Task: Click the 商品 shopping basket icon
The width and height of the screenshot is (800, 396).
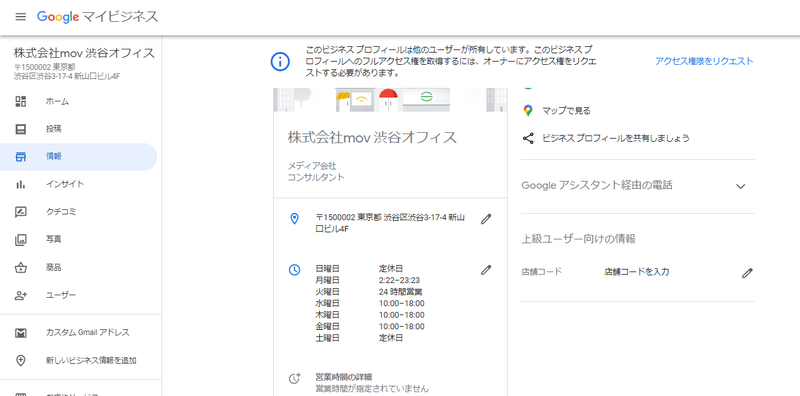Action: [x=20, y=267]
